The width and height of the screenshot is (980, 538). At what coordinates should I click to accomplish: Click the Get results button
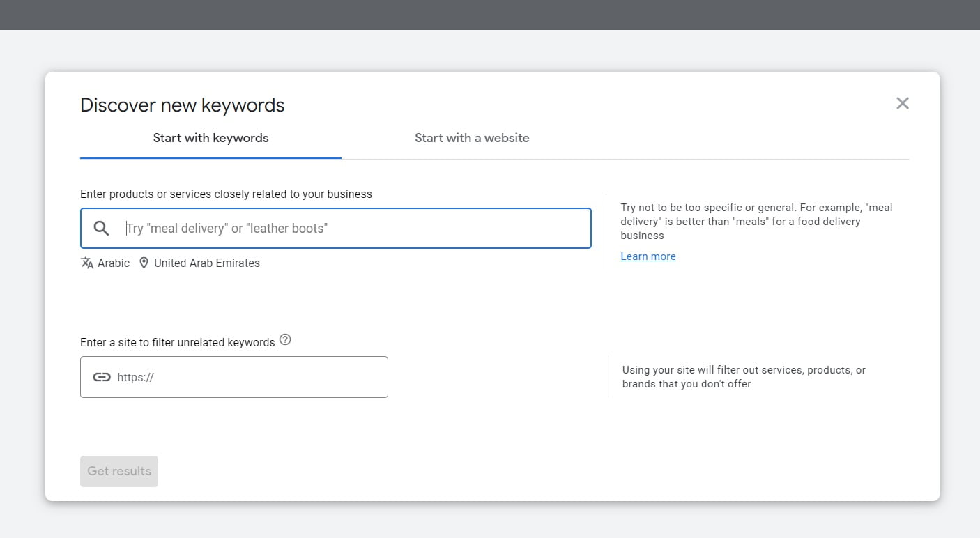pos(119,471)
